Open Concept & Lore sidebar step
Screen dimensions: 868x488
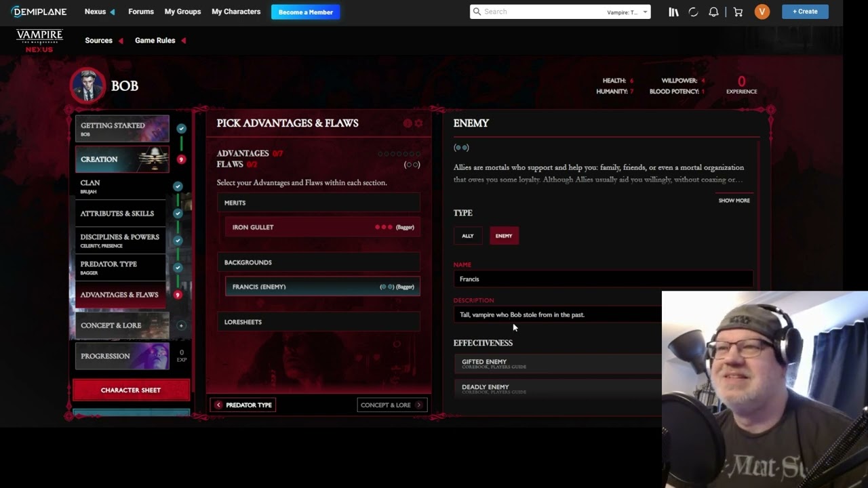pos(122,325)
